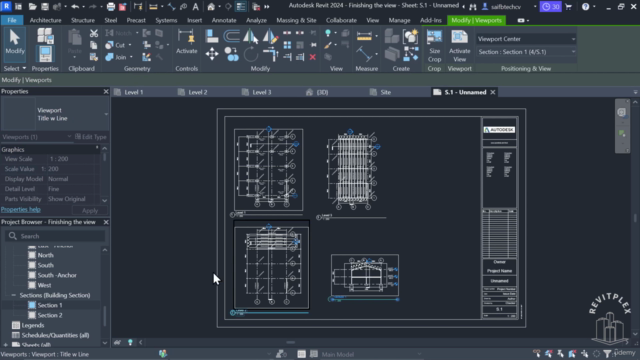Select the Array tool
The image size is (640, 360).
pos(287,45)
